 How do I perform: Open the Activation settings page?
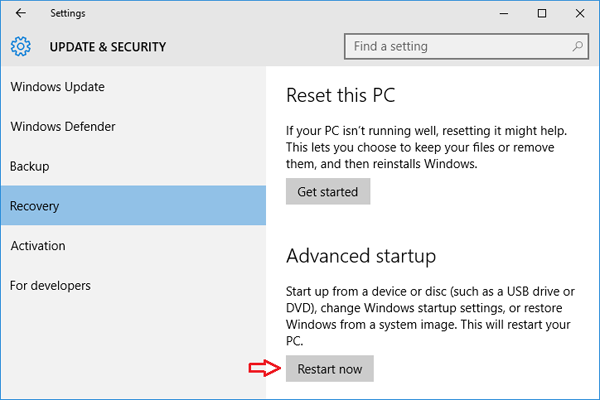pos(38,246)
